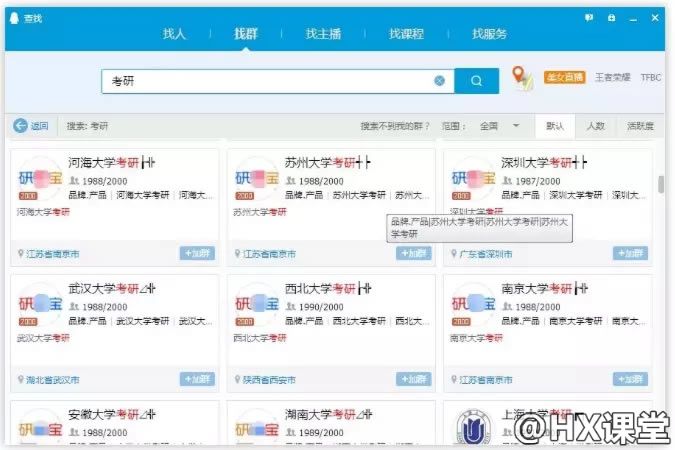Click the 王者荣耀 hot keyword
Image resolution: width=675 pixels, height=450 pixels.
pos(612,77)
